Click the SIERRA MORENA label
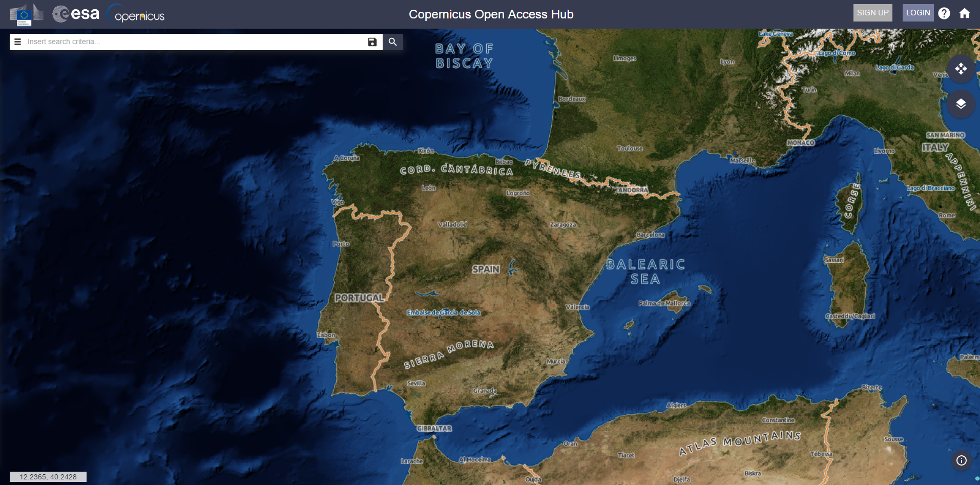Image resolution: width=980 pixels, height=485 pixels. point(449,354)
